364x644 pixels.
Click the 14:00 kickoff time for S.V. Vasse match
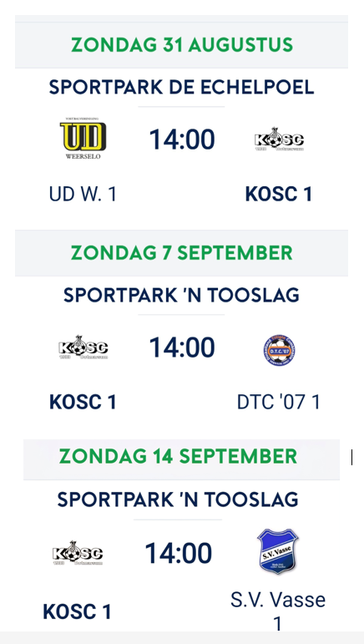point(178,553)
